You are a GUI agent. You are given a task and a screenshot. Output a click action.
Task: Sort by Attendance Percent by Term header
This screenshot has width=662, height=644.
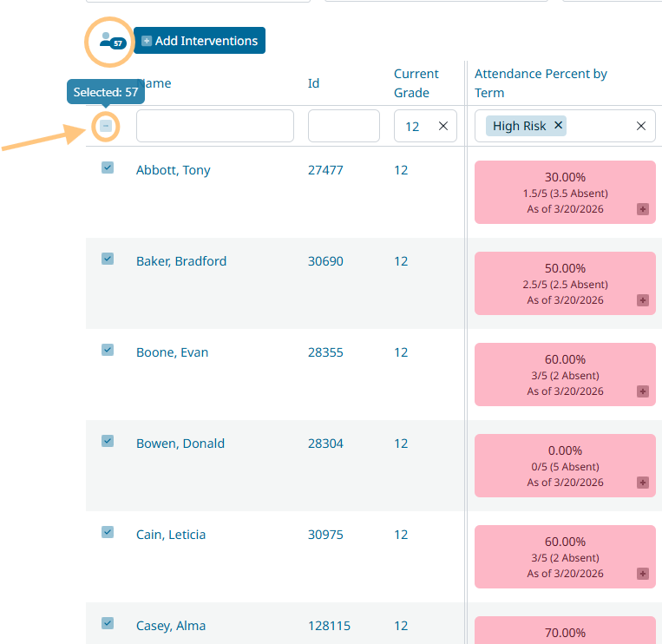(541, 83)
